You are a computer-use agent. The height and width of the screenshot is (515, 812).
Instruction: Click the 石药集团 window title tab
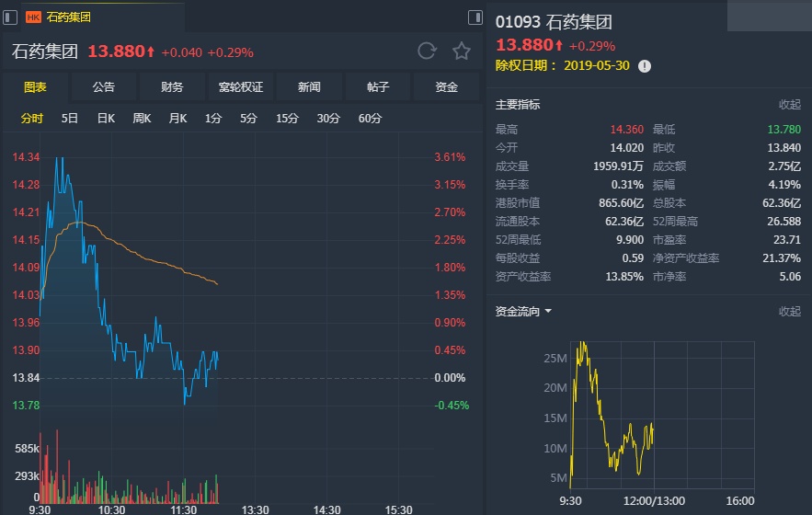tap(69, 17)
